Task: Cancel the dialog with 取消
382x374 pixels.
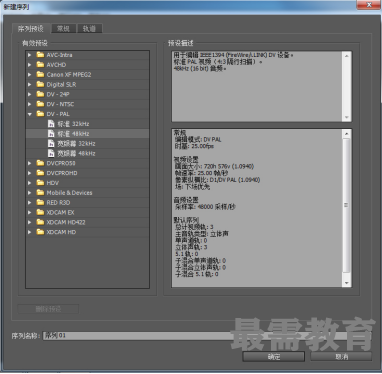Action: click(x=341, y=357)
